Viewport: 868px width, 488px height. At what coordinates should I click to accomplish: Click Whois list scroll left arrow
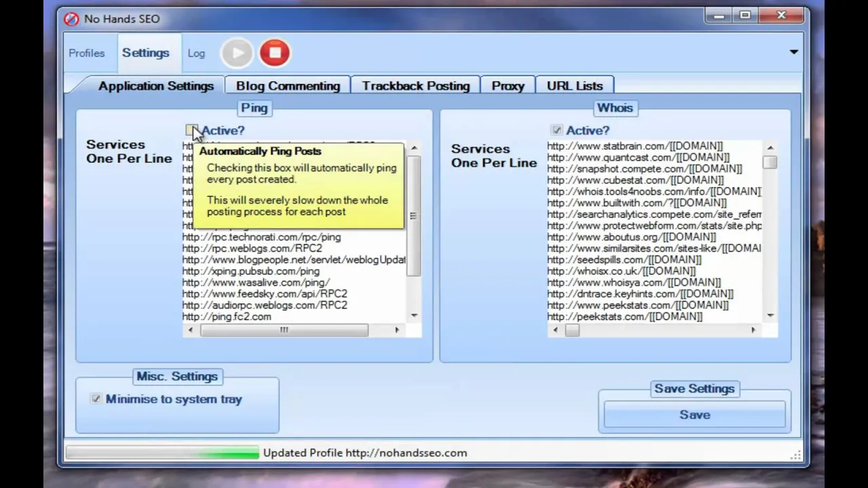(555, 330)
